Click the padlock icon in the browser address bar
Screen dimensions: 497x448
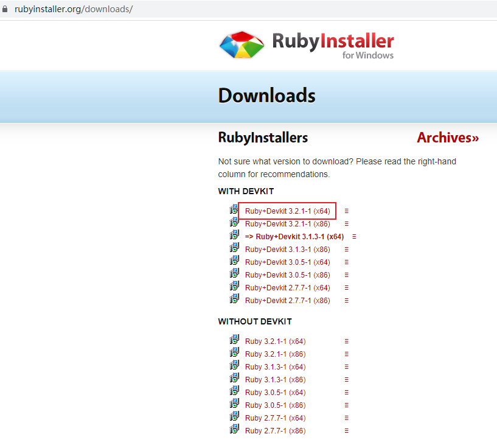(5, 9)
